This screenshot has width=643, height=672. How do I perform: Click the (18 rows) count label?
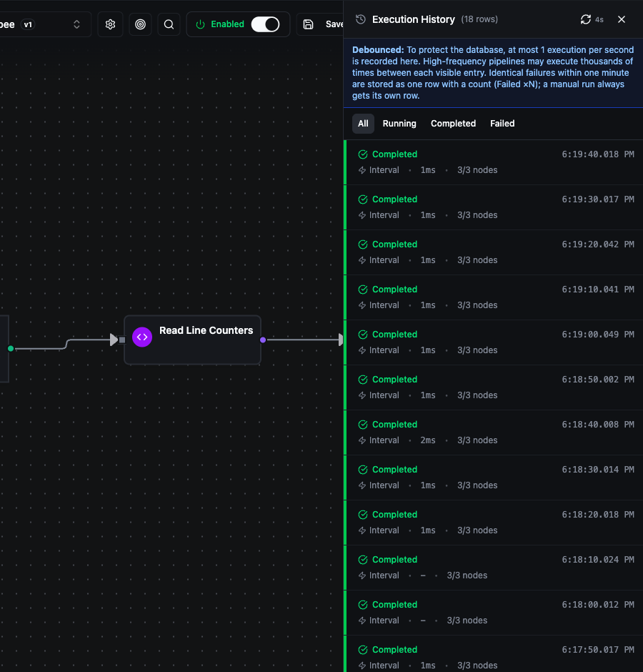pyautogui.click(x=479, y=19)
